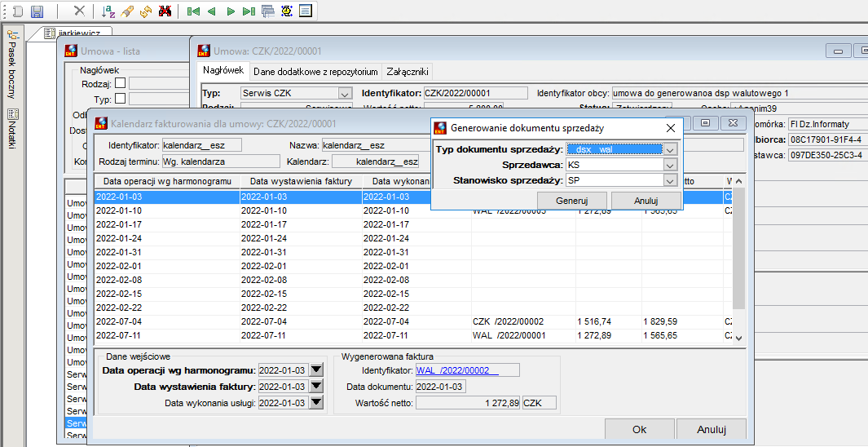Click the crossed-out binoculars icon

click(x=165, y=11)
